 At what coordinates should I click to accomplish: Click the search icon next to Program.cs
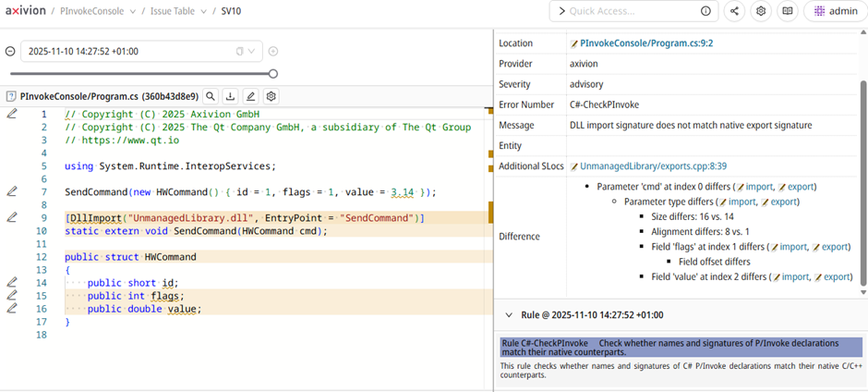click(x=211, y=96)
